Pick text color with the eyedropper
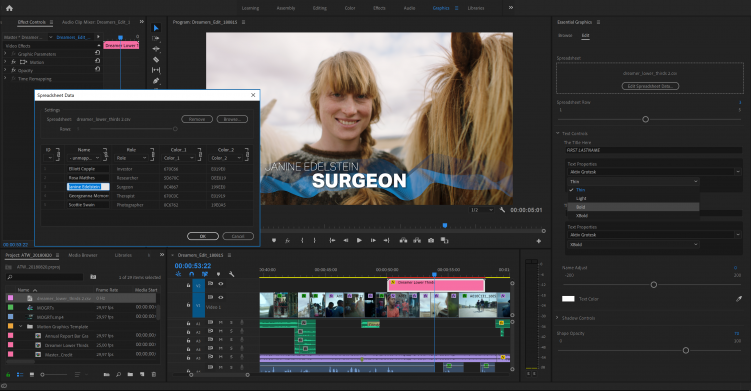The width and height of the screenshot is (751, 391). tap(739, 299)
